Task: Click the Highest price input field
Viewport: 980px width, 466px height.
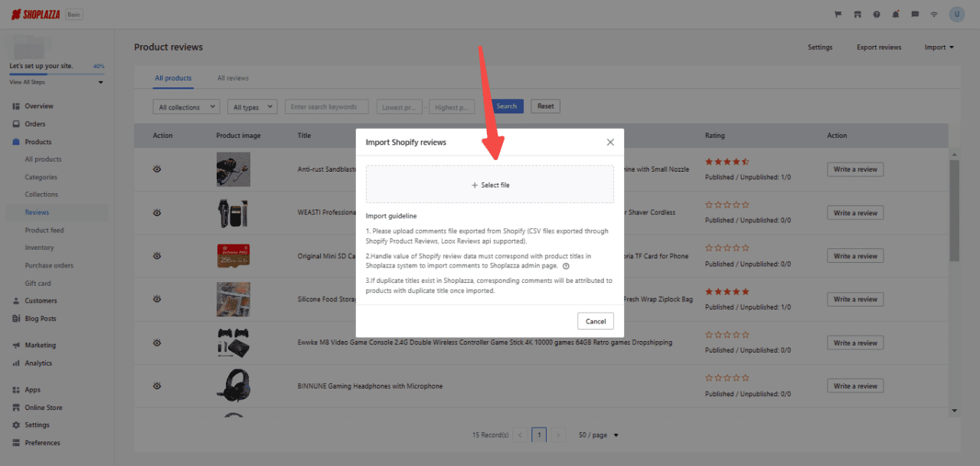Action: point(452,107)
